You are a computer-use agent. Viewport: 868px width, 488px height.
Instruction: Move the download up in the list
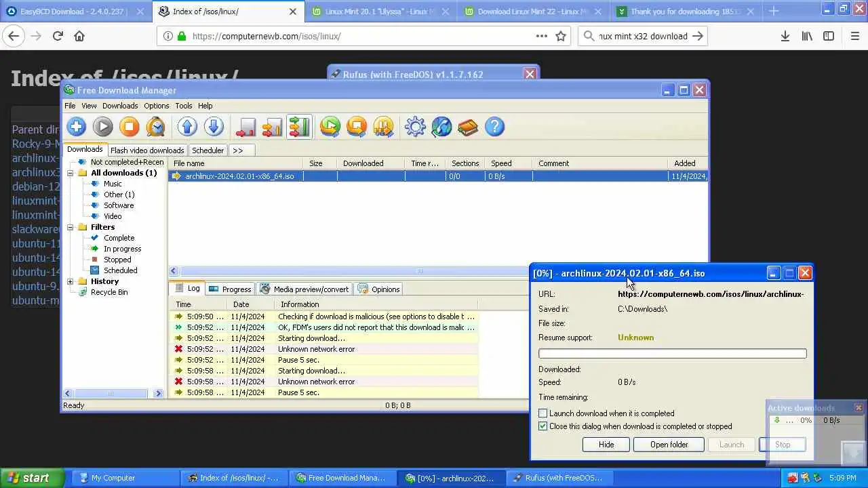point(187,127)
